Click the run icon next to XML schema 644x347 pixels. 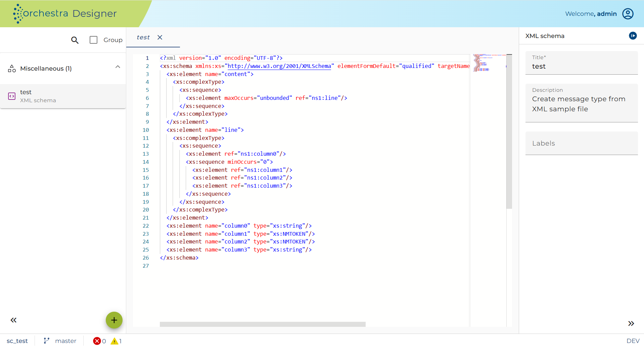click(x=633, y=36)
